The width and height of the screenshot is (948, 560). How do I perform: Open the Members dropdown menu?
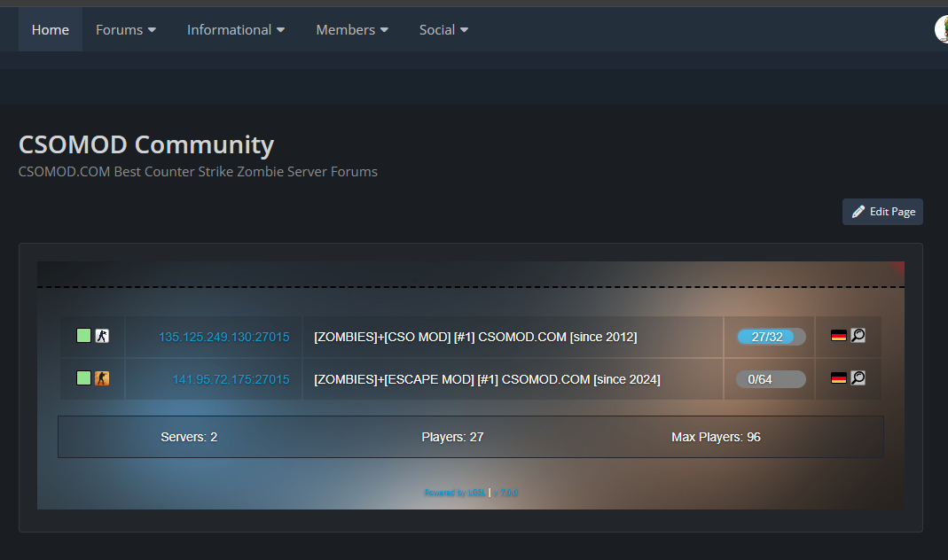pyautogui.click(x=352, y=29)
